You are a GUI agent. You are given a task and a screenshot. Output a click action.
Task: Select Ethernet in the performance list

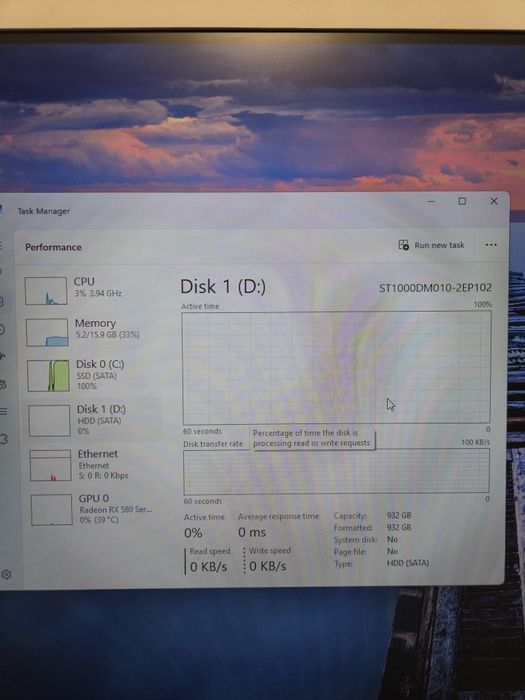pos(94,465)
